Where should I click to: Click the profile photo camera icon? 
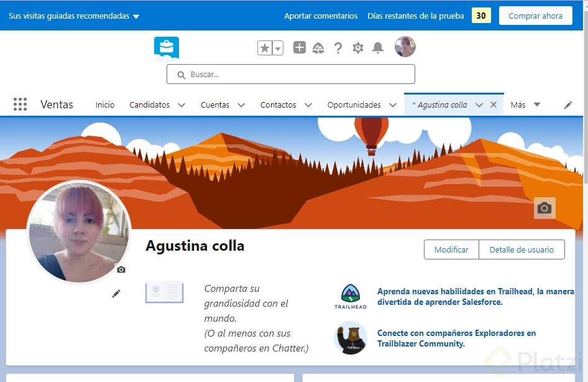pyautogui.click(x=121, y=269)
